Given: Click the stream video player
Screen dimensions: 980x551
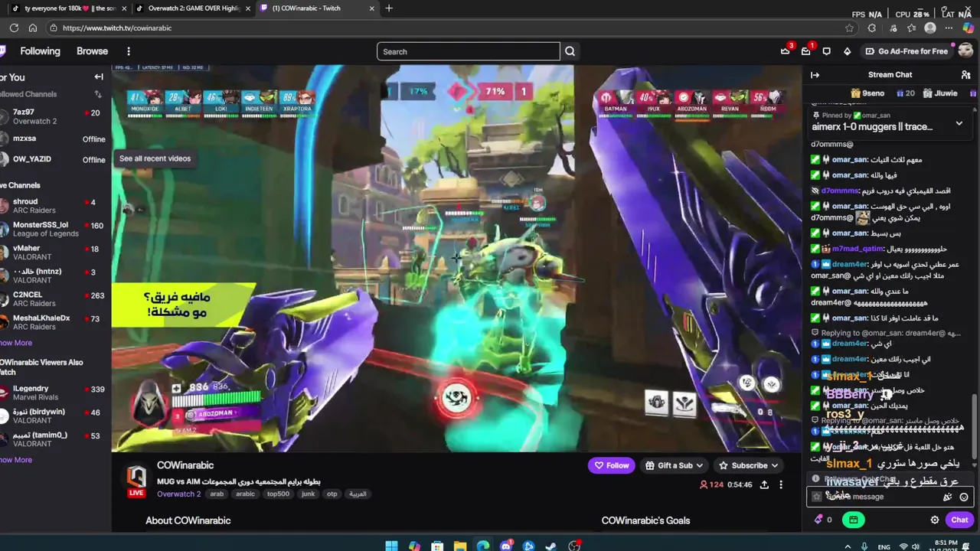Looking at the screenshot, I should coord(456,259).
